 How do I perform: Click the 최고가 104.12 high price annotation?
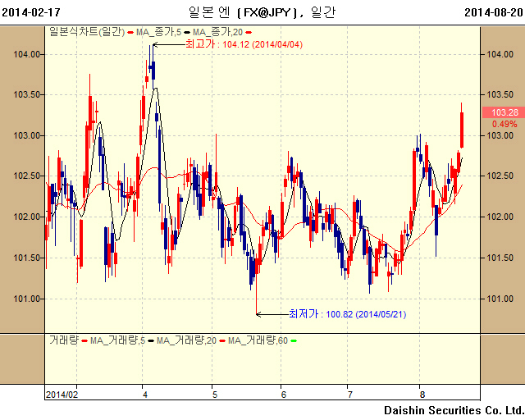pos(244,43)
